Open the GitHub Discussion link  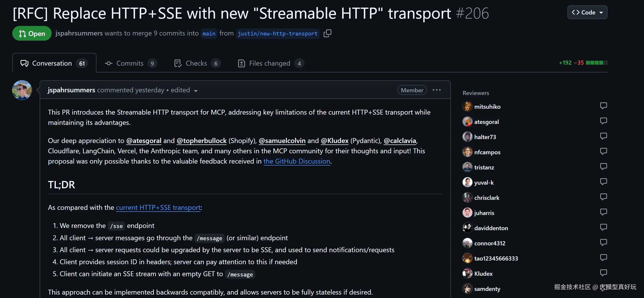[297, 161]
